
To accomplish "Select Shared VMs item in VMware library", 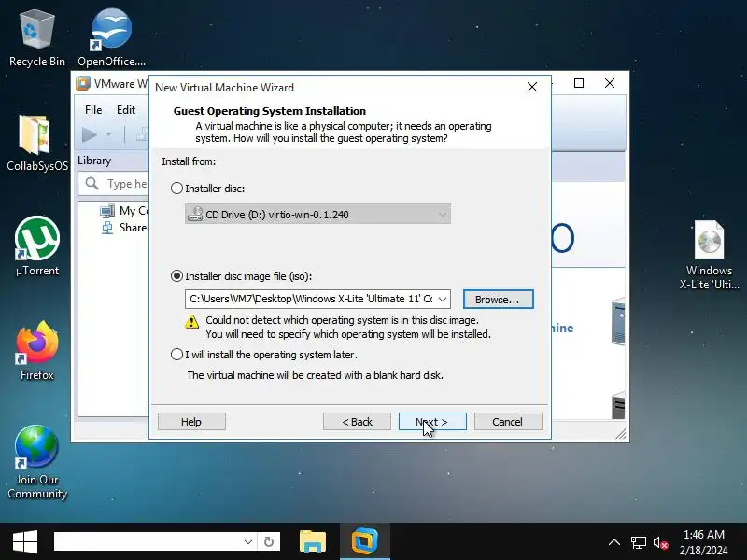I will point(125,228).
